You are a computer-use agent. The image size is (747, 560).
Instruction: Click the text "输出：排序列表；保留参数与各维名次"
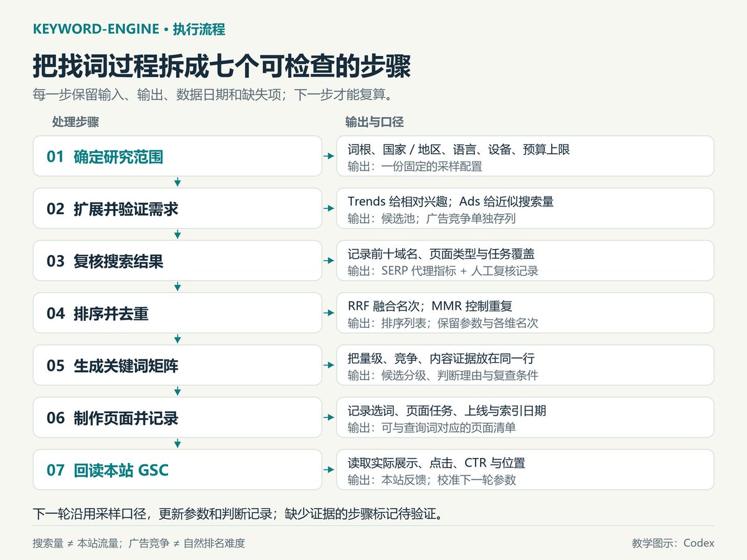click(443, 323)
